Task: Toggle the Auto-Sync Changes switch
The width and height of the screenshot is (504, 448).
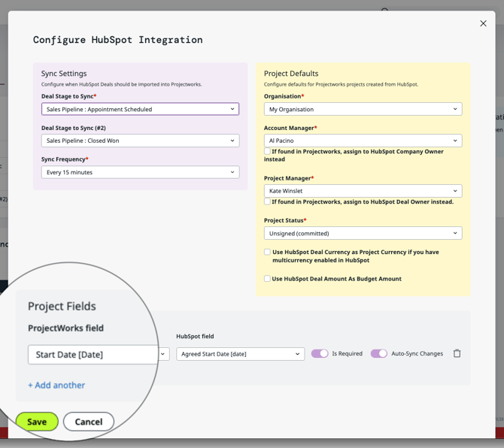Action: coord(378,353)
